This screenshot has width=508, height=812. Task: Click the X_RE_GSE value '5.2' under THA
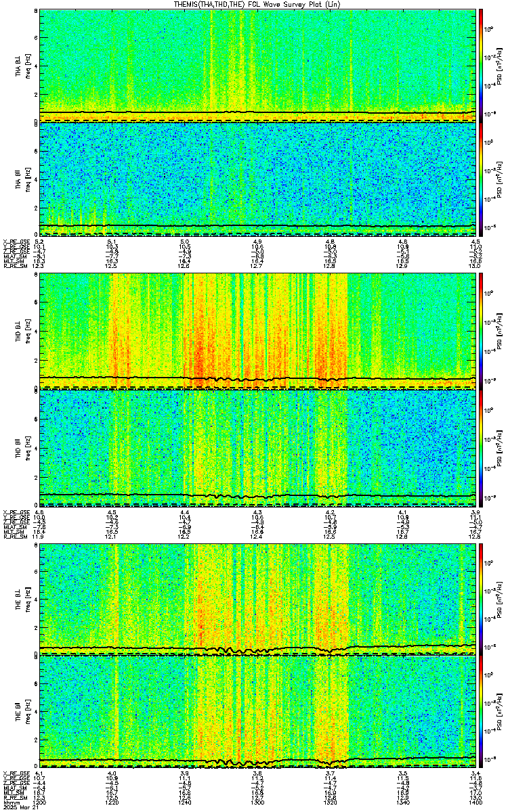click(40, 241)
